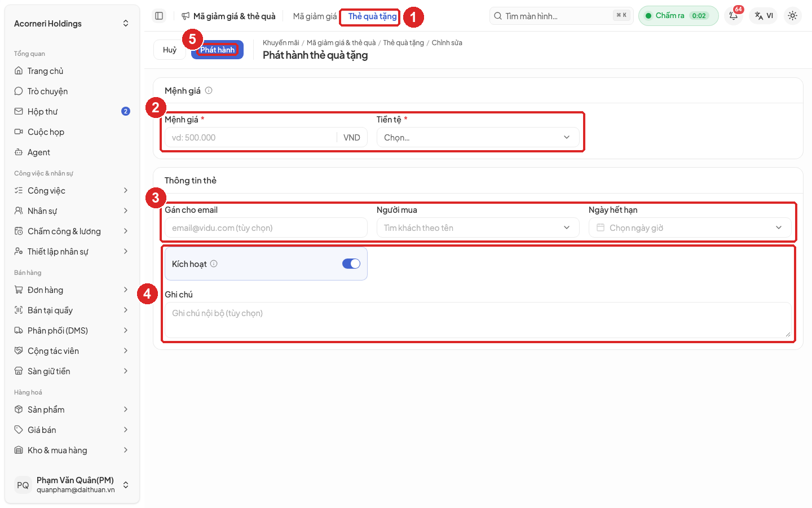Focus the Tìm màn hình search box
This screenshot has width=812, height=508.
click(561, 16)
